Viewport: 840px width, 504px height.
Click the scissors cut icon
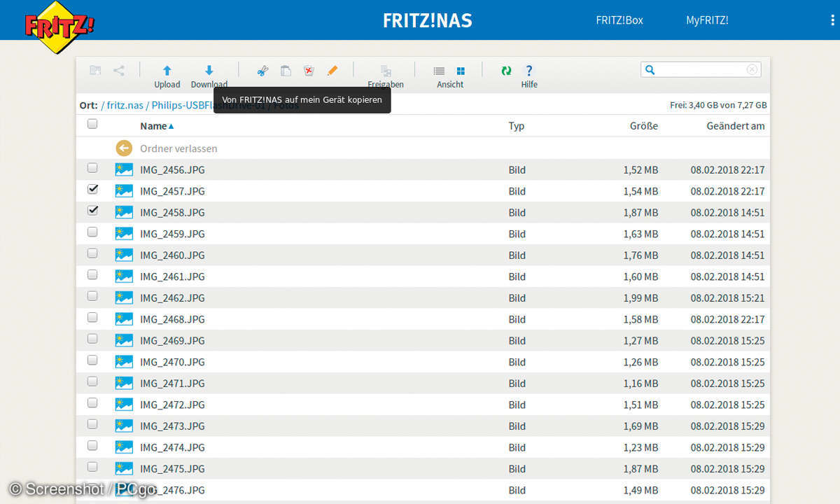point(262,71)
